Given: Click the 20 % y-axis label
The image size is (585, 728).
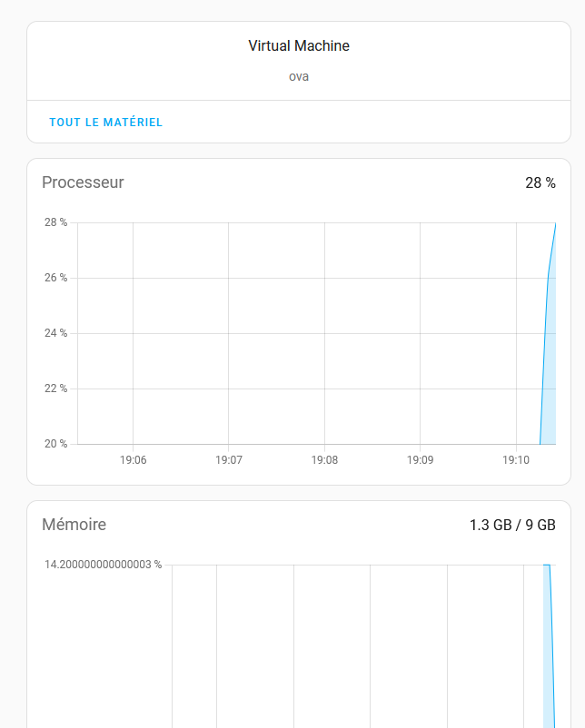Looking at the screenshot, I should point(55,444).
